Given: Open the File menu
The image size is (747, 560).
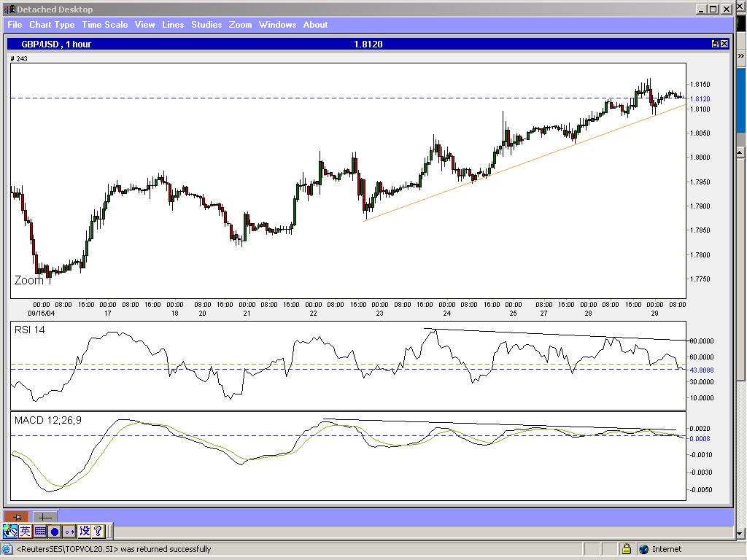Looking at the screenshot, I should (x=15, y=25).
